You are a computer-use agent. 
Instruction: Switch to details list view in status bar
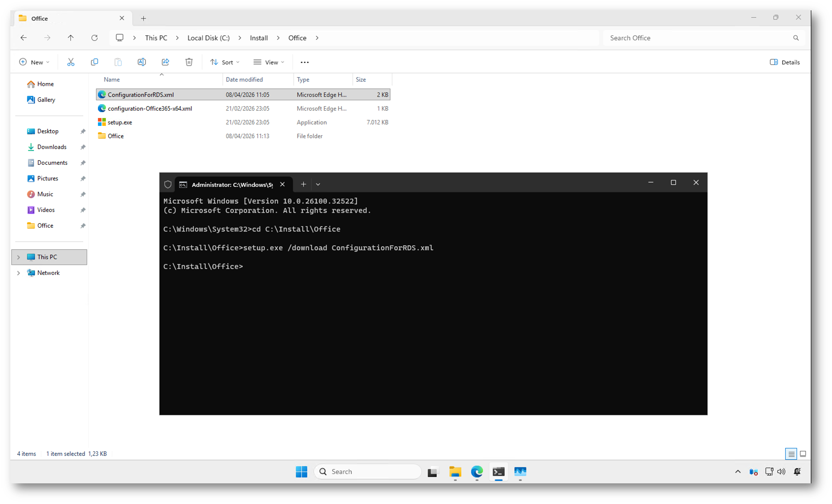pos(791,454)
